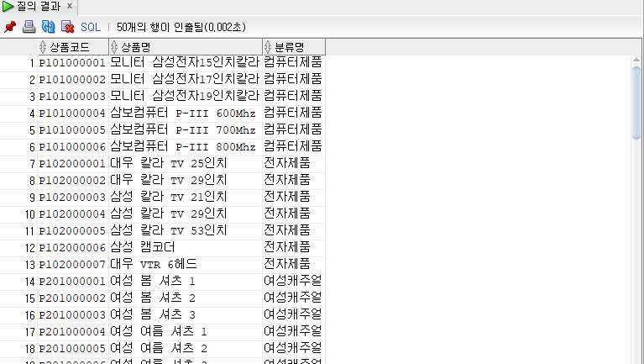Click 여성캐주얼 in row 14
Viewport: 644px width, 364px height.
pos(294,282)
